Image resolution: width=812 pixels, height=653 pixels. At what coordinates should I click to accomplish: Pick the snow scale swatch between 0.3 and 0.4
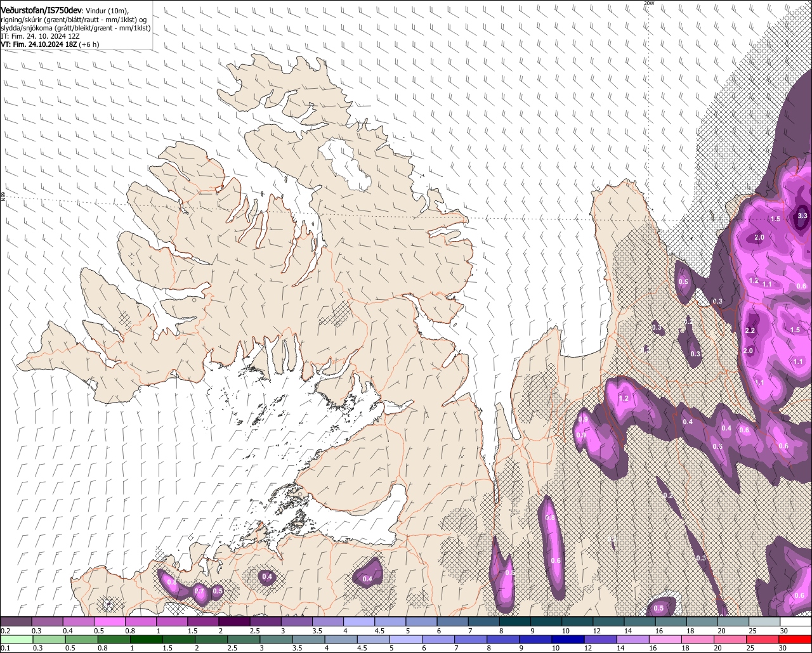47,622
